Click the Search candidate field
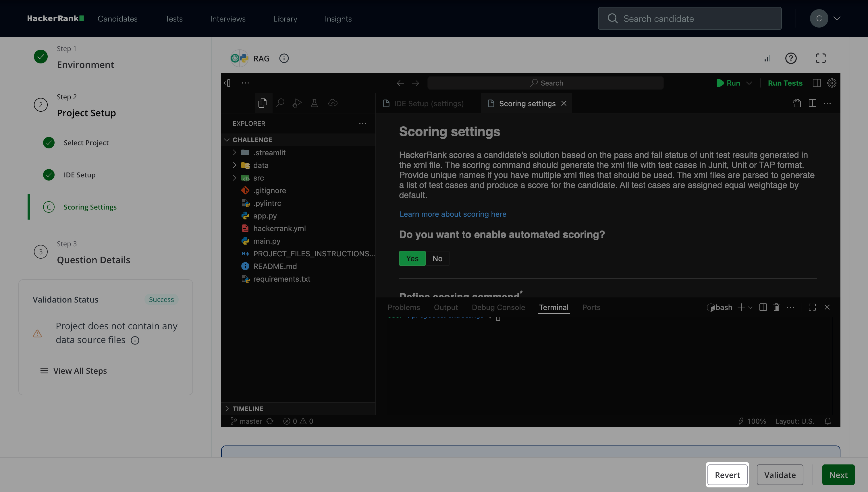The width and height of the screenshot is (868, 492). pos(689,18)
